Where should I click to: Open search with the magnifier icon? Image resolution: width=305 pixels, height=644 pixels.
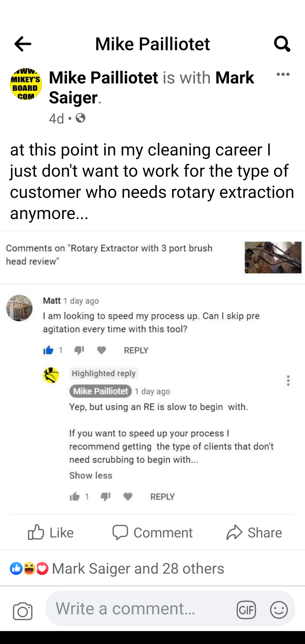(282, 44)
